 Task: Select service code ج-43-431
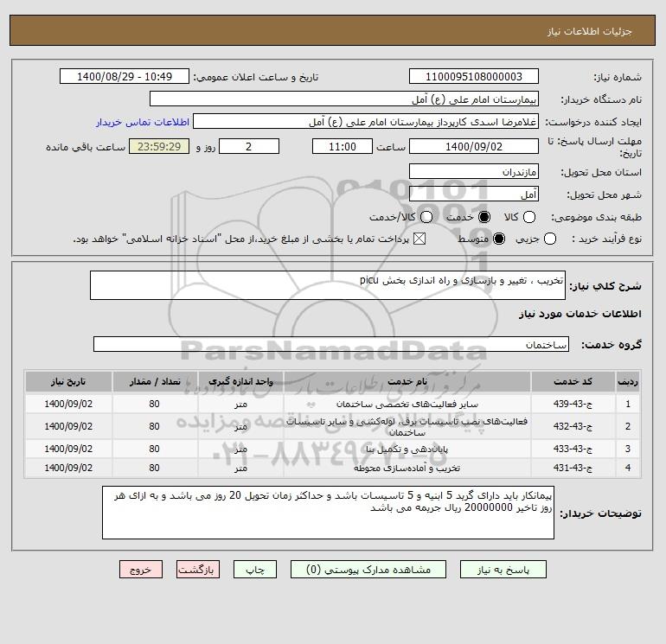pos(573,468)
